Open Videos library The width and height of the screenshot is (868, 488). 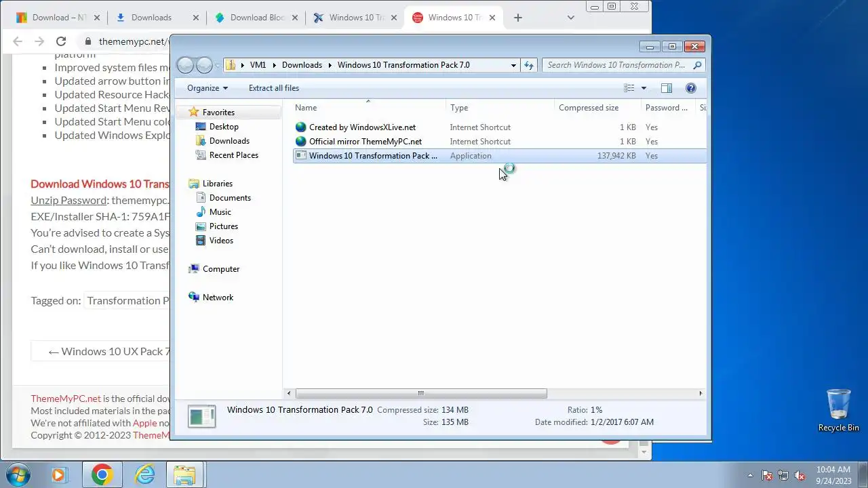(x=221, y=241)
